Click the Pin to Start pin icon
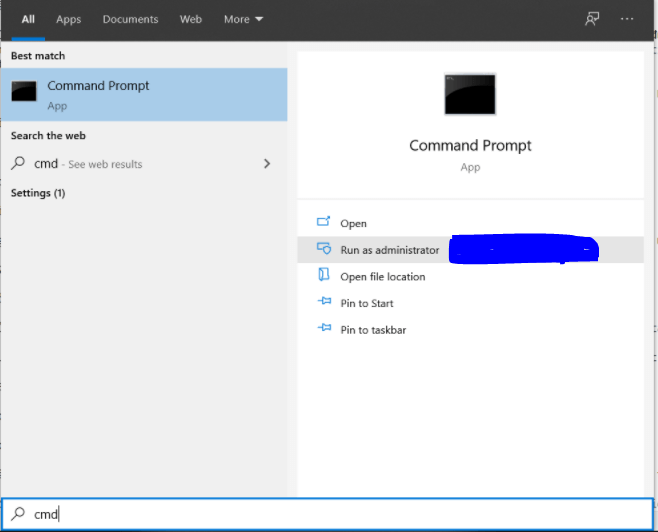Screen dimensions: 658x532 (x=324, y=301)
